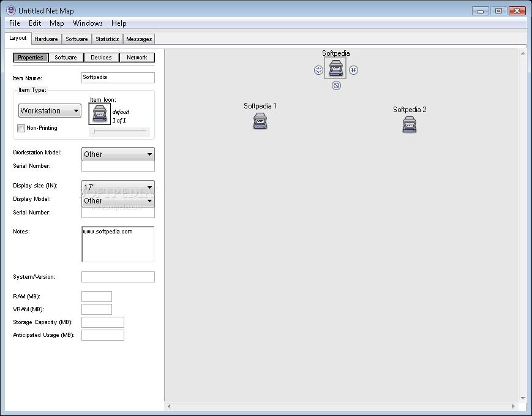Click the 'Softpedia 1' map label

tap(260, 106)
